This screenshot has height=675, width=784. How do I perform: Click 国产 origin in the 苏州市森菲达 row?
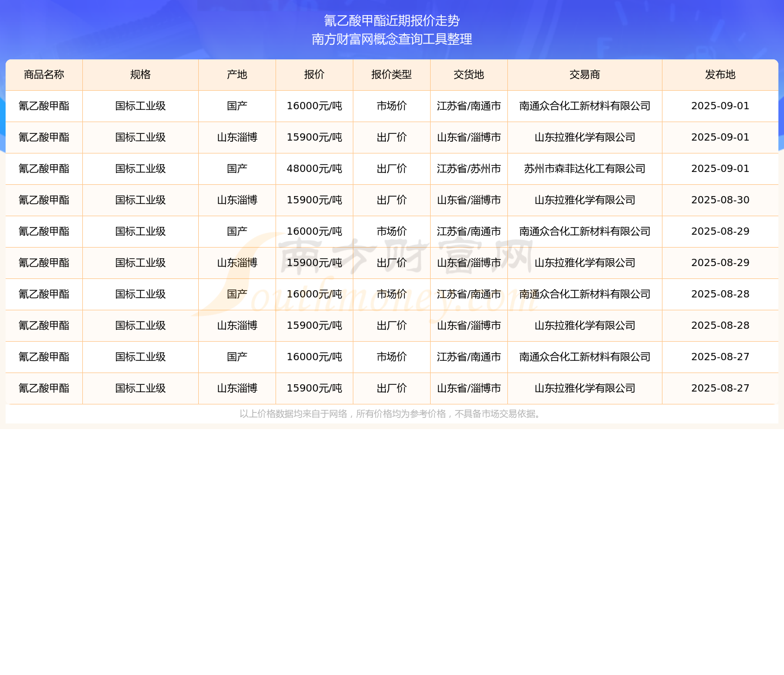237,169
